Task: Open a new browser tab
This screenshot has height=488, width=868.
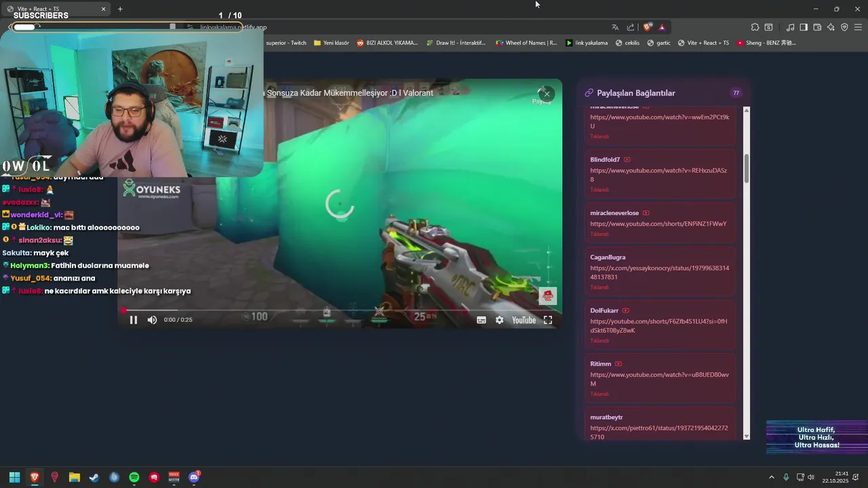Action: tap(120, 9)
